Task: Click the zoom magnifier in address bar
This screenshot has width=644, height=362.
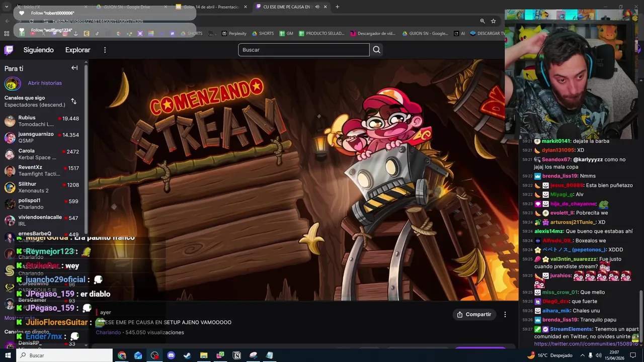Action: (x=482, y=21)
